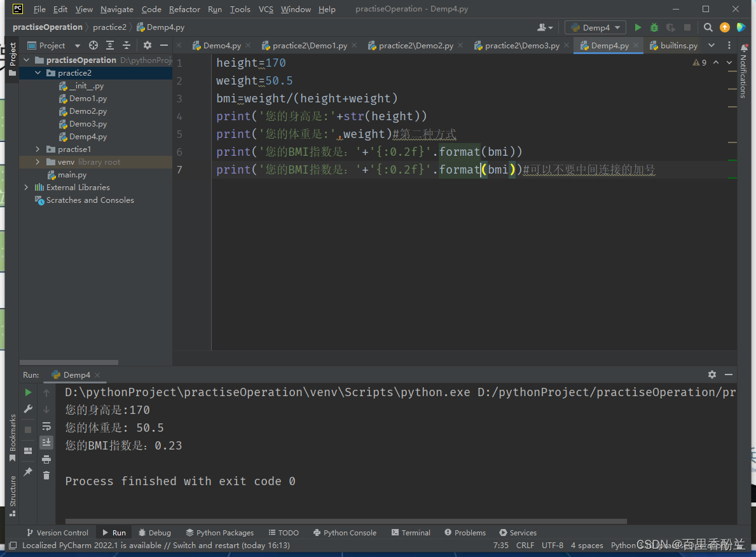Hide the Project panel minus icon
Viewport: 756px width, 557px height.
164,45
